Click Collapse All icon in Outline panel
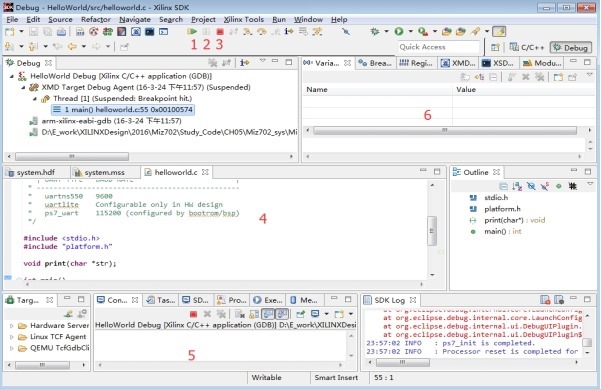The height and width of the screenshot is (389, 601). tap(504, 186)
